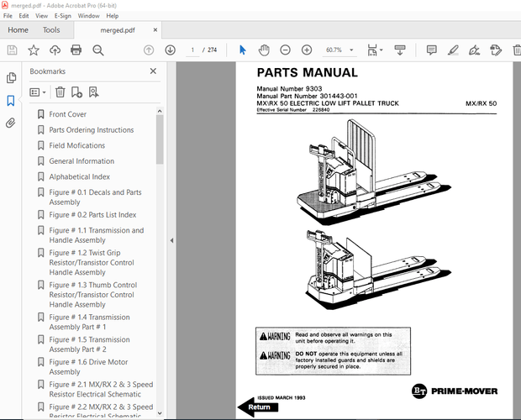Open Figure # 2.1 MX/RX Electrical Schematic bookmark
521x420 pixels.
[101, 389]
